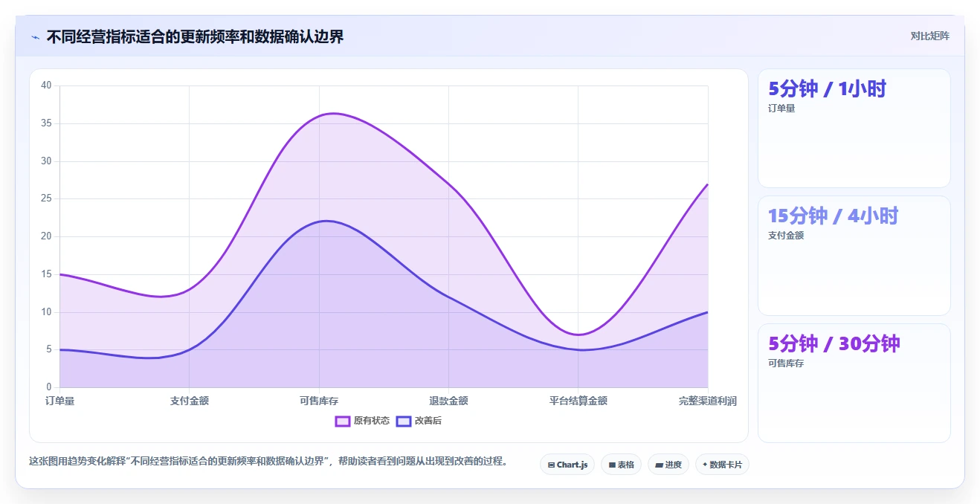This screenshot has width=980, height=504.
Task: Click the purple 原有状态 legend swatch
Action: 342,421
